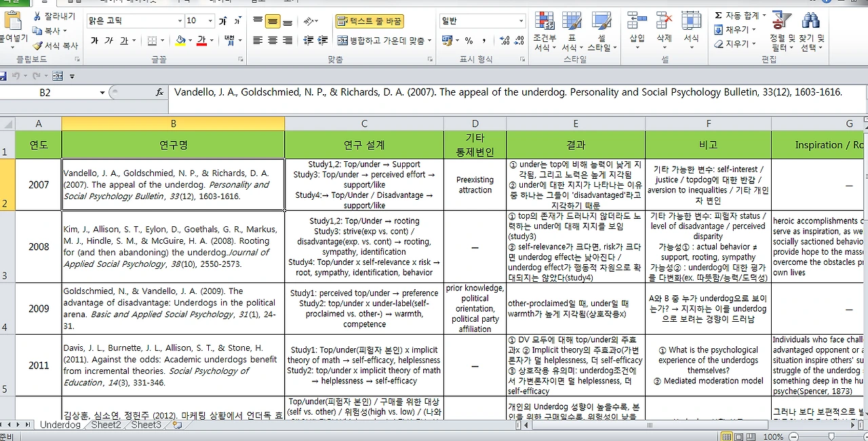The width and height of the screenshot is (868, 441).
Task: Apply yellow fill color bucket
Action: point(180,41)
